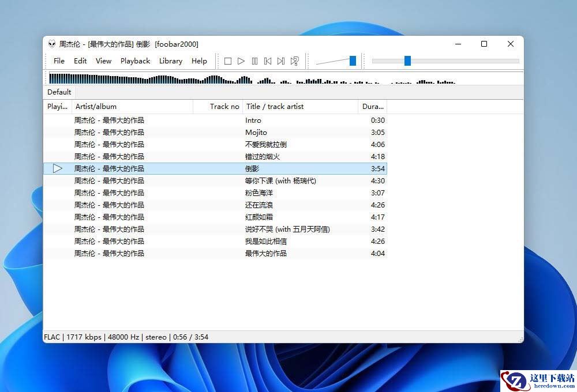
Task: Click the seek bar handle
Action: pos(407,61)
